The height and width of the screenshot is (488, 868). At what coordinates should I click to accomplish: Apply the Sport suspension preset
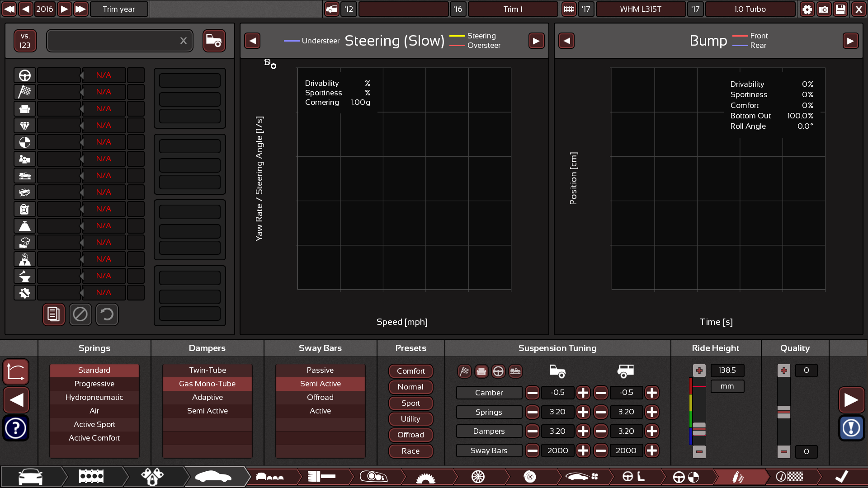point(410,403)
